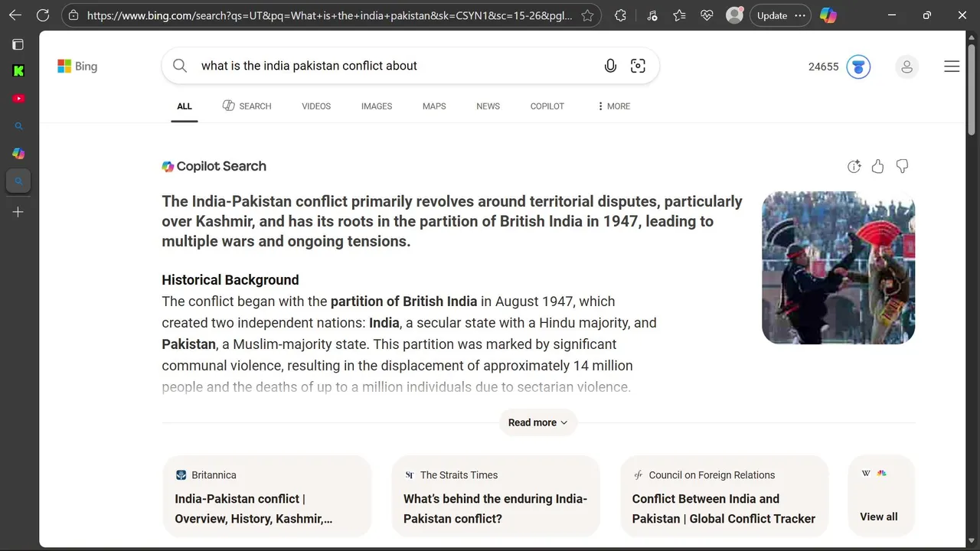Viewport: 980px width, 551px height.
Task: Click thumbs down on Copilot answer
Action: 902,166
